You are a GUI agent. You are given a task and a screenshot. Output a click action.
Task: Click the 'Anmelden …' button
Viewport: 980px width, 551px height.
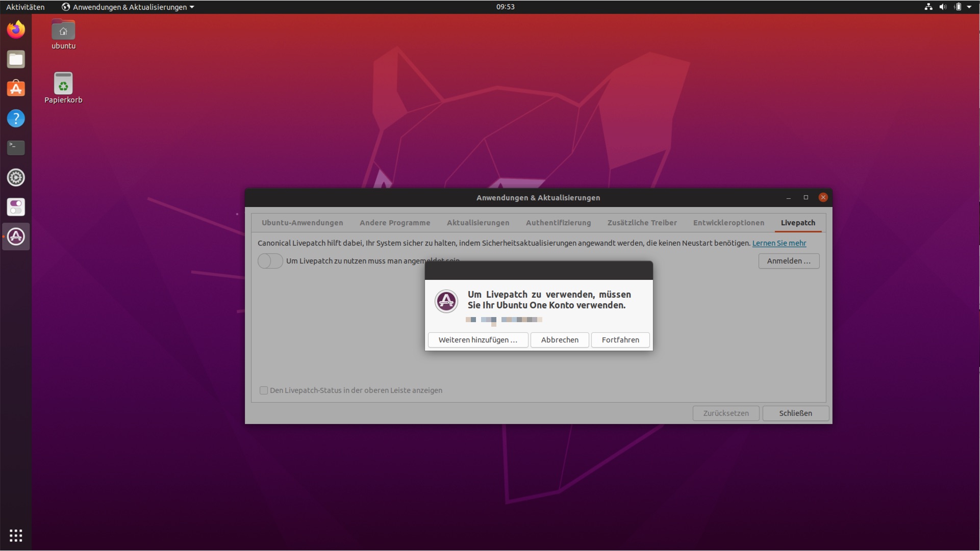pos(789,261)
